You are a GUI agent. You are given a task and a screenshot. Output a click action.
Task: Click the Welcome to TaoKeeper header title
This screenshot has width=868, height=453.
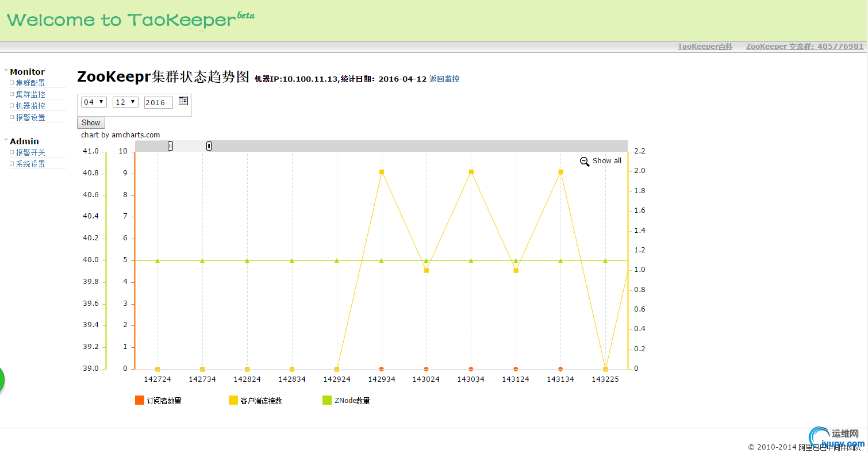click(130, 20)
